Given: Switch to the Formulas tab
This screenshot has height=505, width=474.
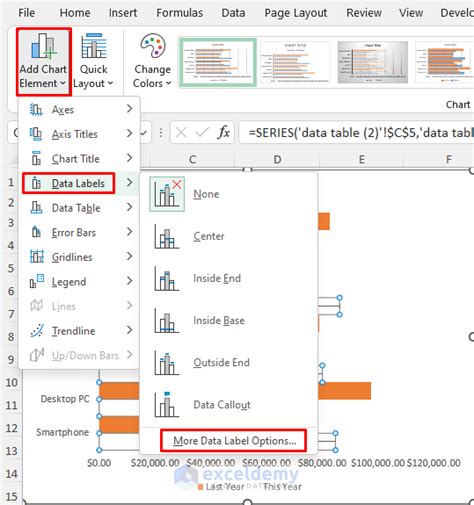Looking at the screenshot, I should pos(180,13).
